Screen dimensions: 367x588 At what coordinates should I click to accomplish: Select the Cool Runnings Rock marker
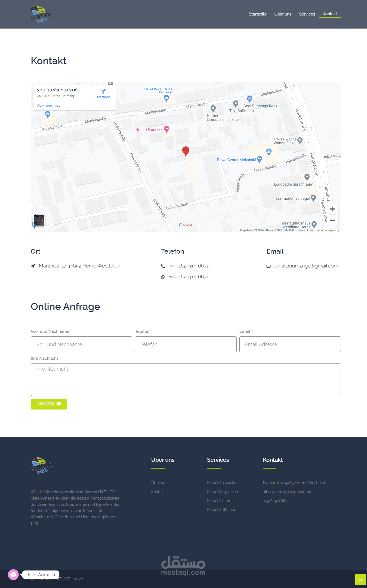[x=249, y=99]
